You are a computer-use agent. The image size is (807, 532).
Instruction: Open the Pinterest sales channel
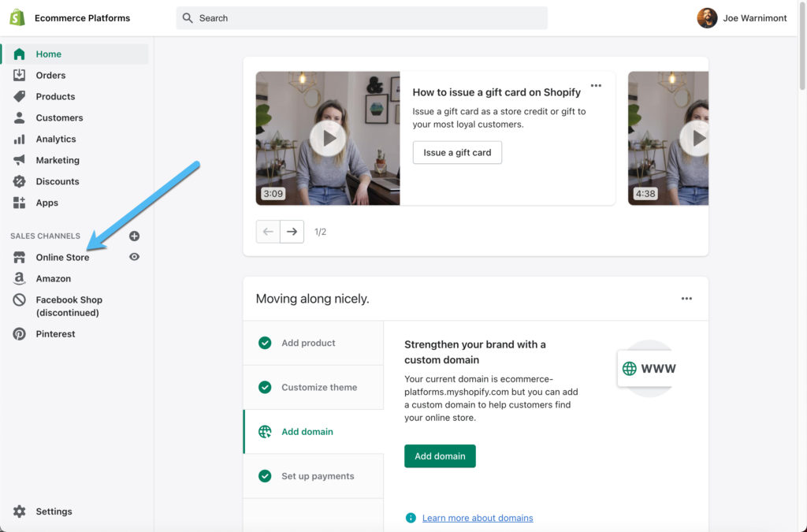[55, 334]
